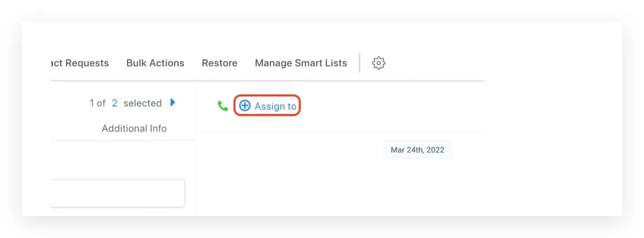
Task: Click the green phone call icon
Action: point(222,106)
